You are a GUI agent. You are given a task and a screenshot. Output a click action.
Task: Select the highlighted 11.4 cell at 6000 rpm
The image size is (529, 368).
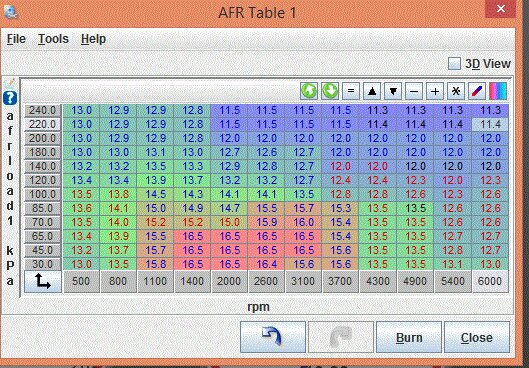click(x=490, y=124)
